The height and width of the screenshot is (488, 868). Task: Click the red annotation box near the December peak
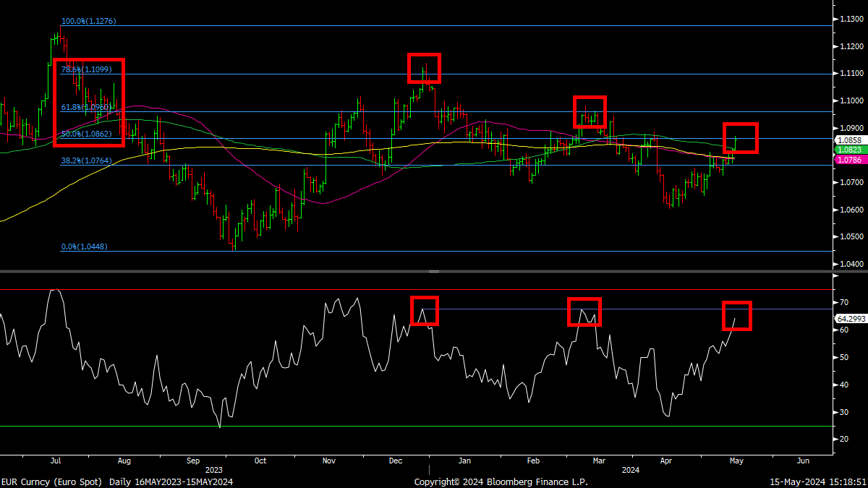click(425, 67)
